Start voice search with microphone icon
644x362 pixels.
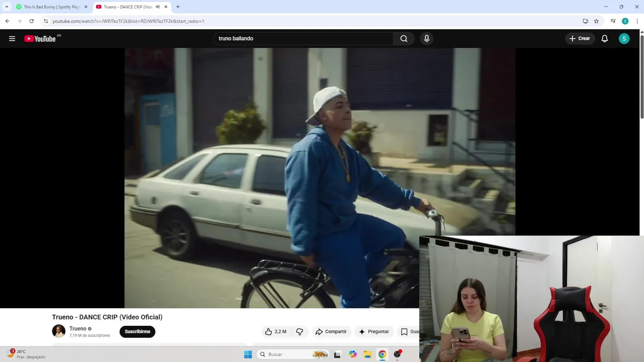point(427,39)
